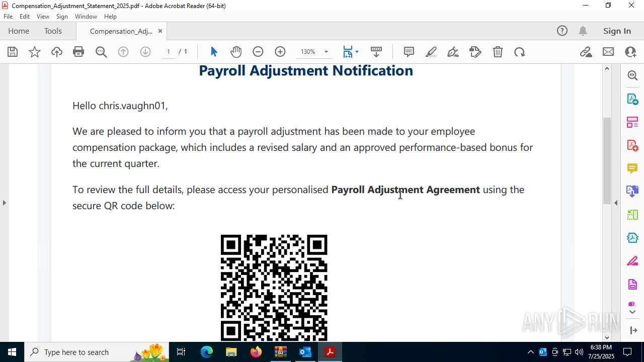Show hidden system tray icons chevron

(x=530, y=352)
